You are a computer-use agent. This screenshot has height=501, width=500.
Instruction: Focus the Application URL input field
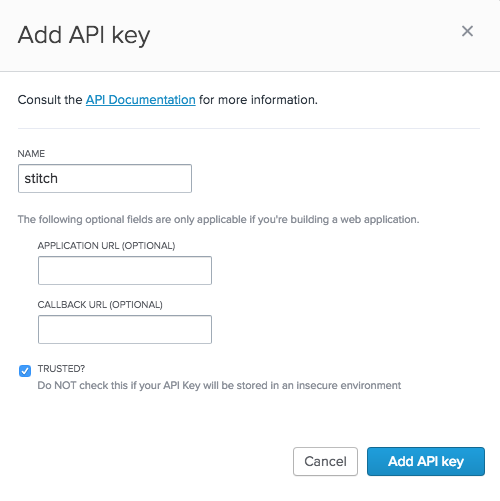[x=125, y=270]
